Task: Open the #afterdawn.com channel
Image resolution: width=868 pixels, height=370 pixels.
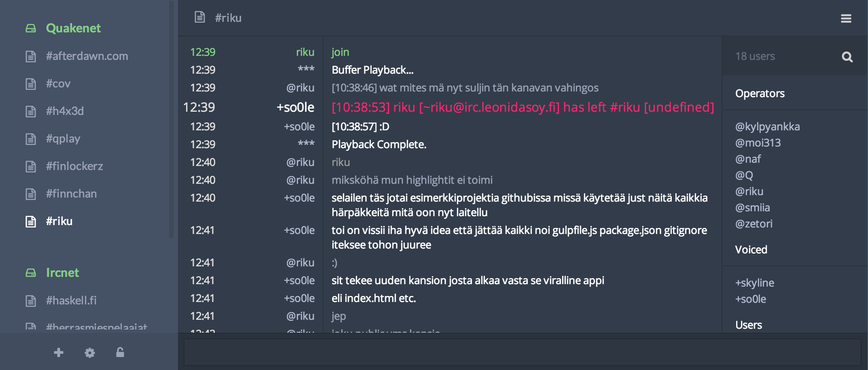Action: pyautogui.click(x=87, y=56)
